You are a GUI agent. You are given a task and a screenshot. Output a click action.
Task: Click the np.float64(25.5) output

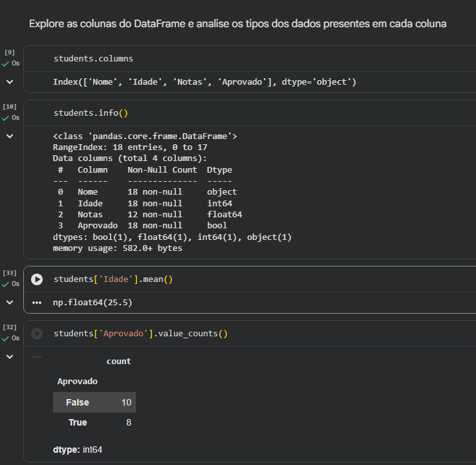coord(92,303)
